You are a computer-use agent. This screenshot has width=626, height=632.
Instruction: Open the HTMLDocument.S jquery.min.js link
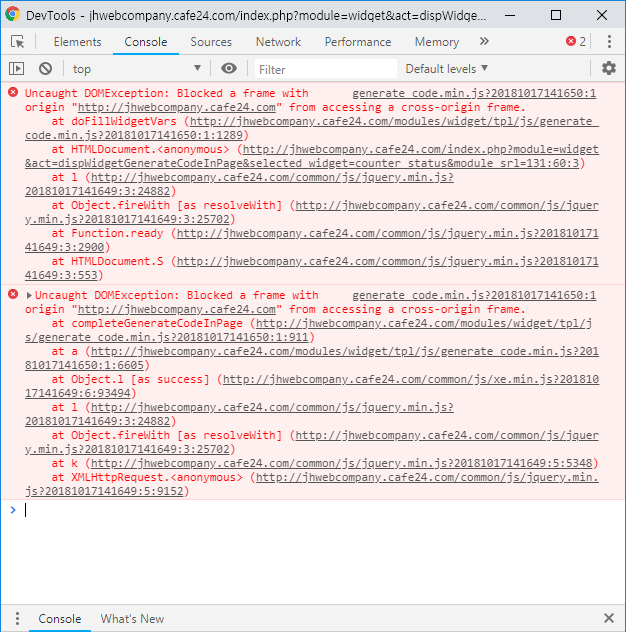click(x=312, y=268)
